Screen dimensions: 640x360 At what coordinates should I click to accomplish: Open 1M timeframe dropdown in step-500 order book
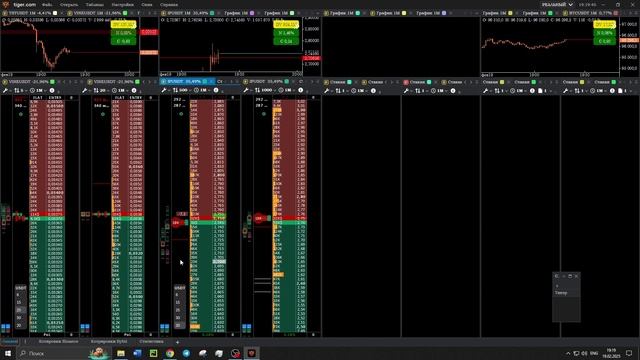(x=203, y=90)
